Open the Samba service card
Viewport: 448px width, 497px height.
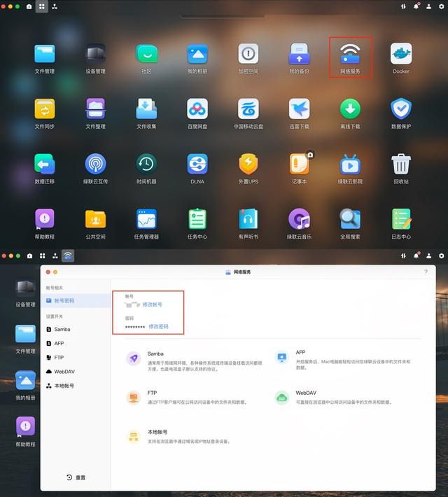pos(194,360)
